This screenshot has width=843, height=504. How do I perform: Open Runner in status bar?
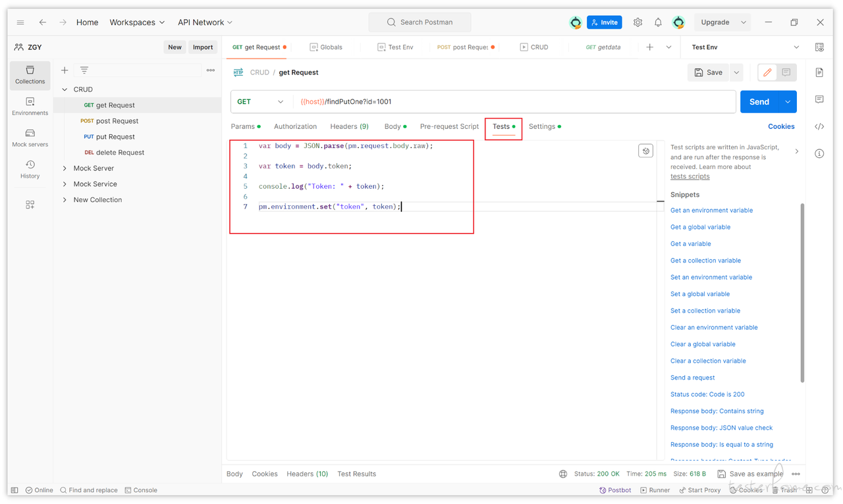tap(655, 490)
